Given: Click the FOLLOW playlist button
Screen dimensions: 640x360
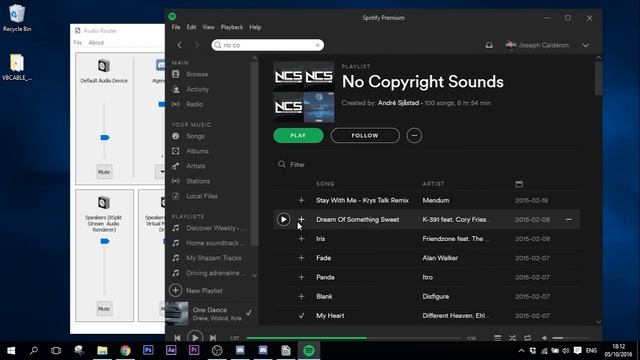Looking at the screenshot, I should 365,136.
